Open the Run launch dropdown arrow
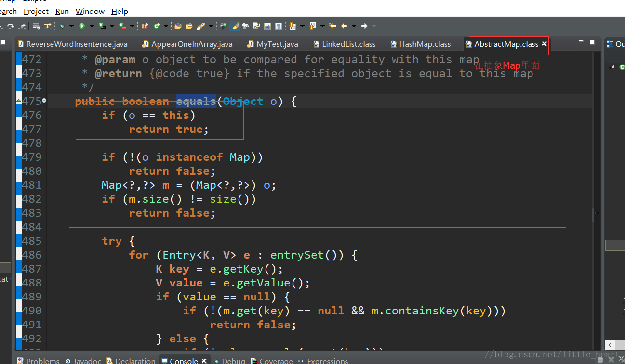Viewport: 625px width, 364px height. [x=92, y=26]
